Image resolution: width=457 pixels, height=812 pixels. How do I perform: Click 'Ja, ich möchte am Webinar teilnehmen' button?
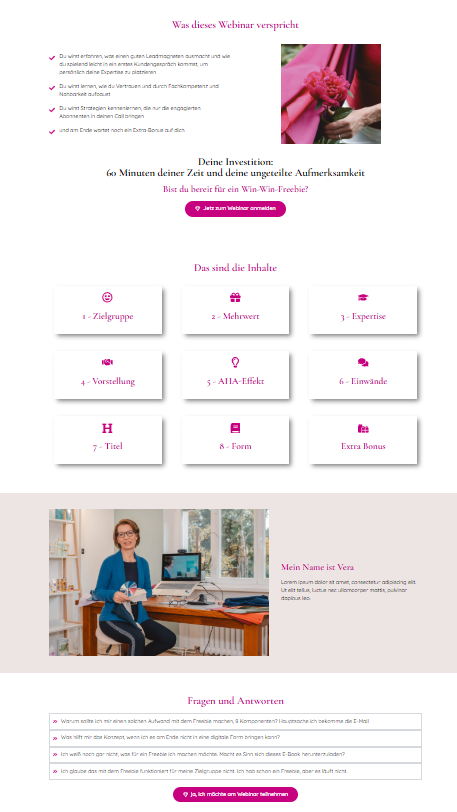point(235,794)
